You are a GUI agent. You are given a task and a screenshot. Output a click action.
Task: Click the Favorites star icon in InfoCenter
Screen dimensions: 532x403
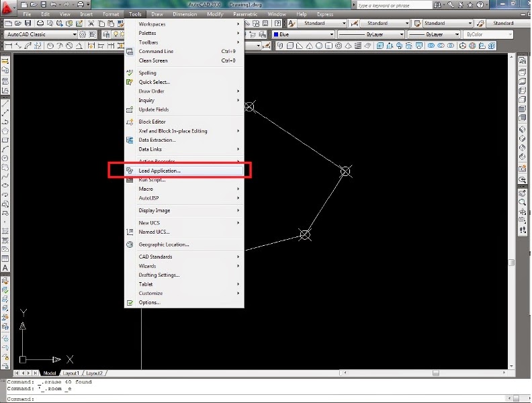coord(470,5)
